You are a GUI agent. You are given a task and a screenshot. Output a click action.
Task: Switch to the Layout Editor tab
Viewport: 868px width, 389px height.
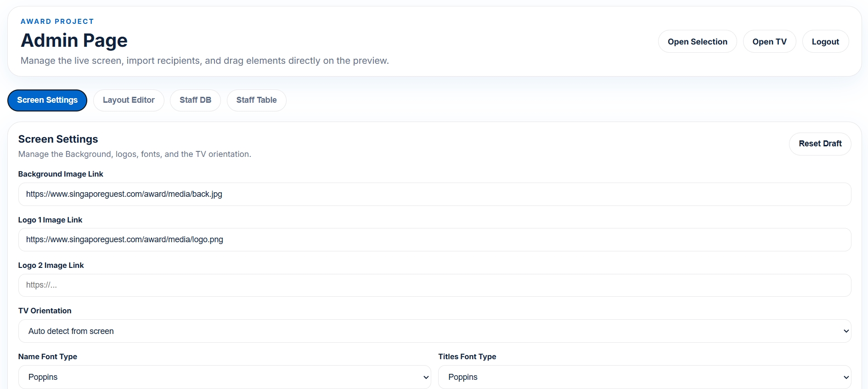pyautogui.click(x=129, y=100)
